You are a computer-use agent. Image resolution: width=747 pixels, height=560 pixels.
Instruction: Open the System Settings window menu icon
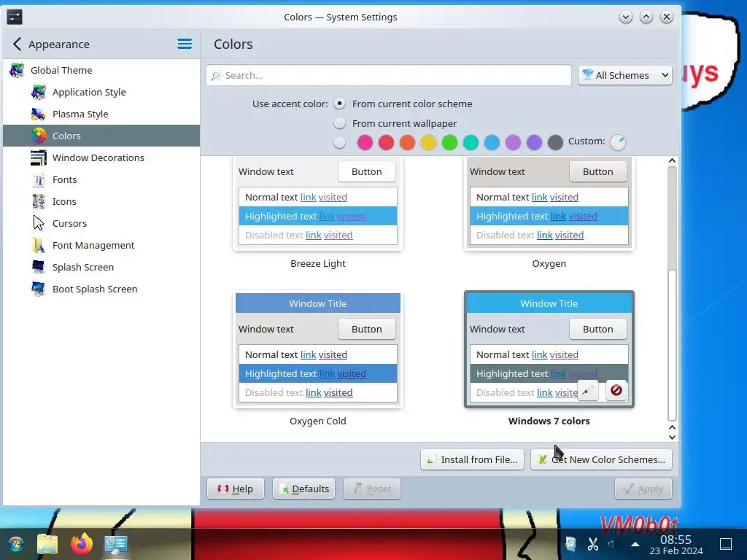[15, 17]
